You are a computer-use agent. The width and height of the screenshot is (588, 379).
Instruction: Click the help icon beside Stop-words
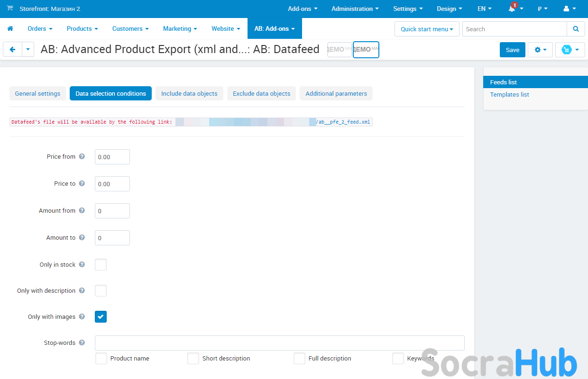tap(82, 343)
